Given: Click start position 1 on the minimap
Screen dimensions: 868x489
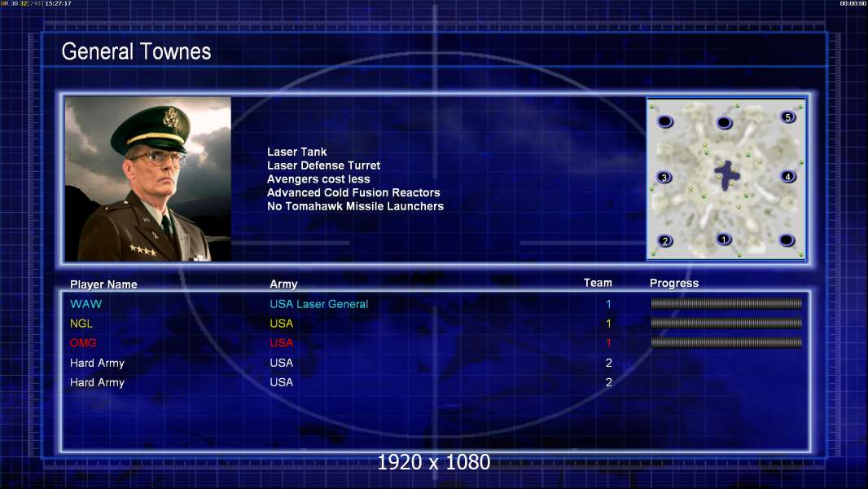Looking at the screenshot, I should click(x=724, y=240).
